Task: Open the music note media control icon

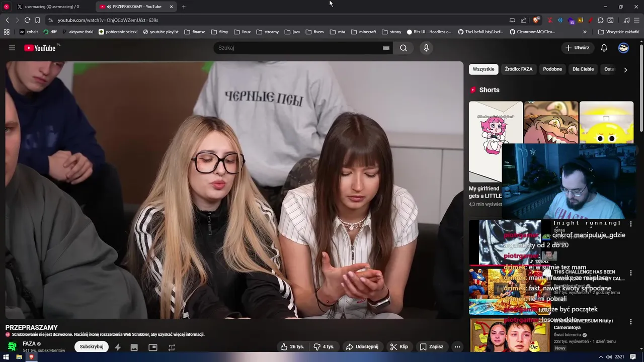Action: point(626,20)
